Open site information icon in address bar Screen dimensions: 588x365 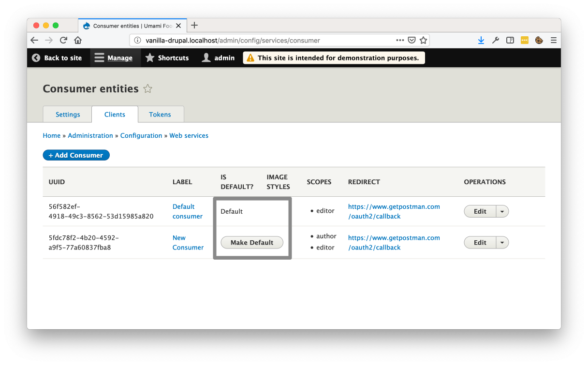pos(137,40)
